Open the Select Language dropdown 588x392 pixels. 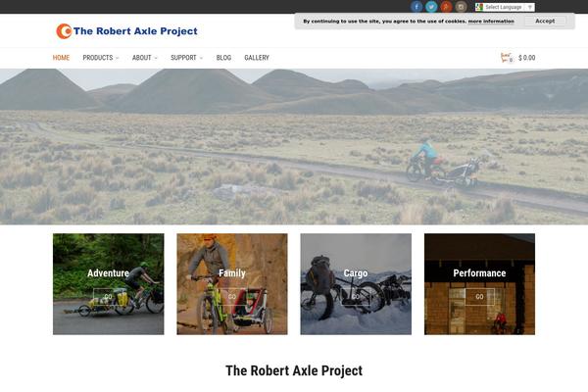505,7
